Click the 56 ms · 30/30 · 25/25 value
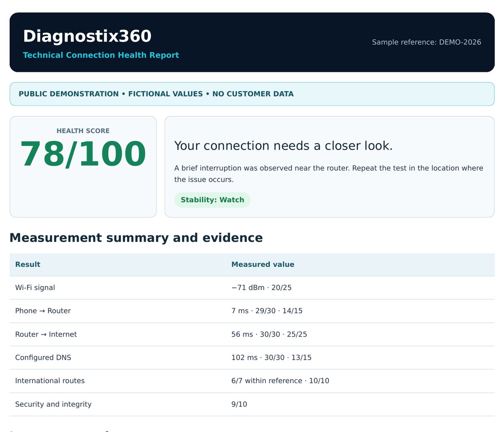 (269, 335)
